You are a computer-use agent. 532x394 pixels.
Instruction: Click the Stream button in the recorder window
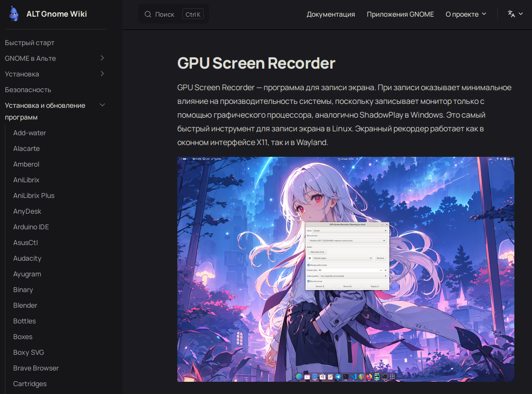(x=319, y=286)
